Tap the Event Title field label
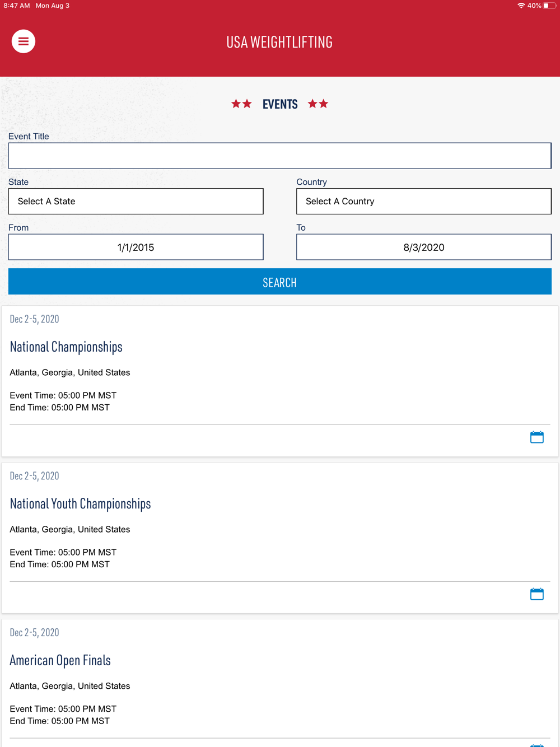Image resolution: width=560 pixels, height=747 pixels. tap(29, 136)
